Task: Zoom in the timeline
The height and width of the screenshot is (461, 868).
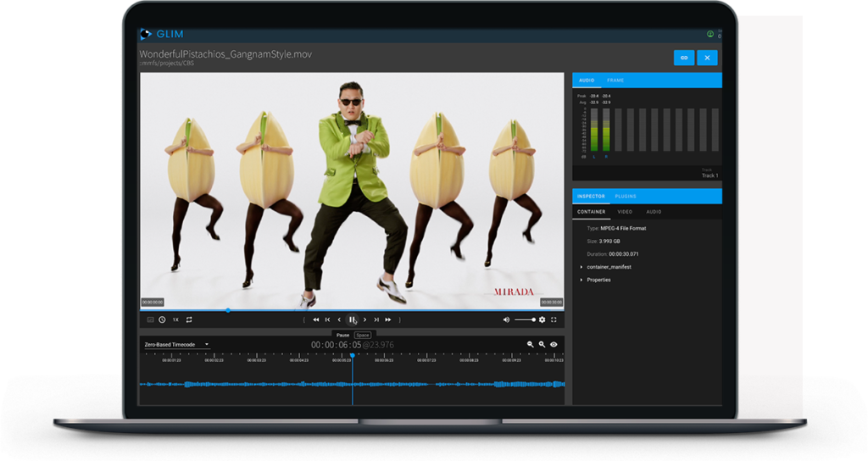Action: tap(542, 344)
